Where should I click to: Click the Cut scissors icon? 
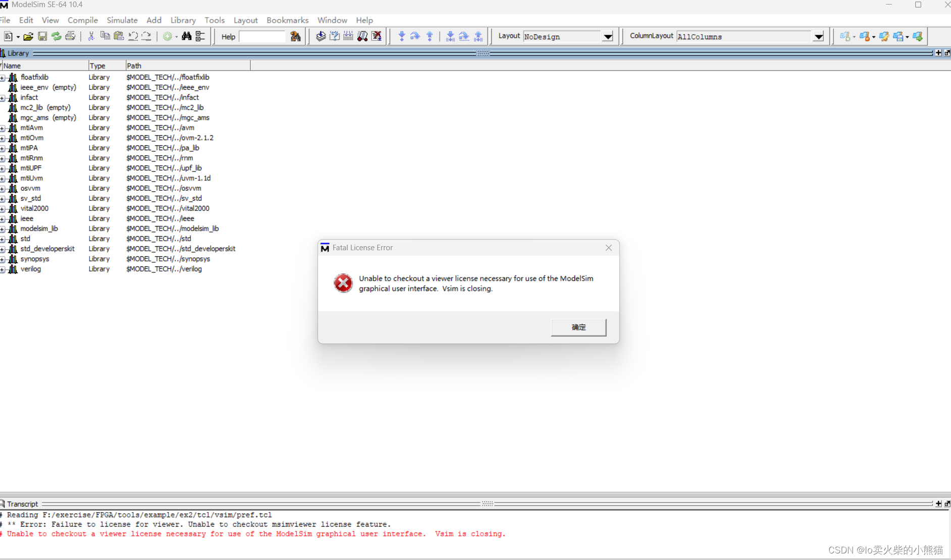click(91, 36)
